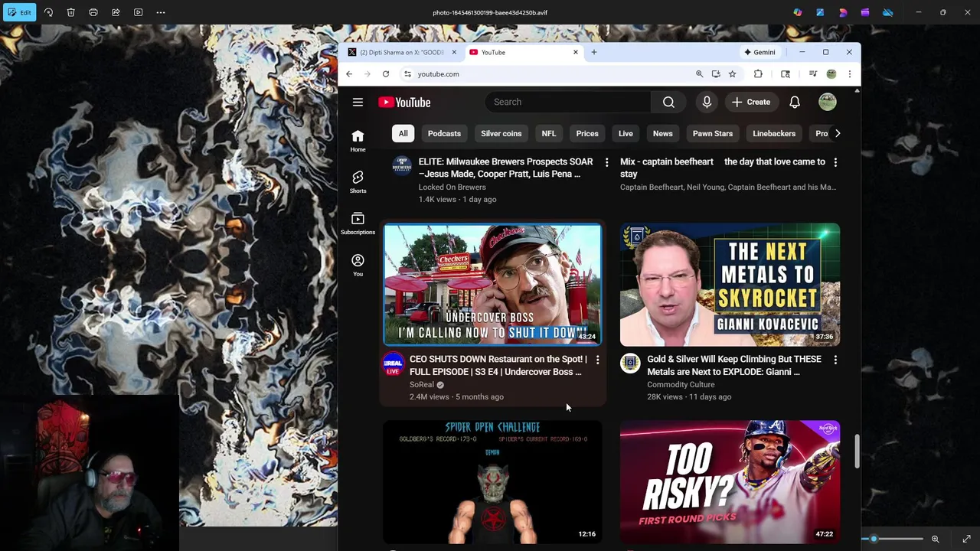Go back in the browser
The height and width of the screenshot is (551, 980).
coord(349,74)
